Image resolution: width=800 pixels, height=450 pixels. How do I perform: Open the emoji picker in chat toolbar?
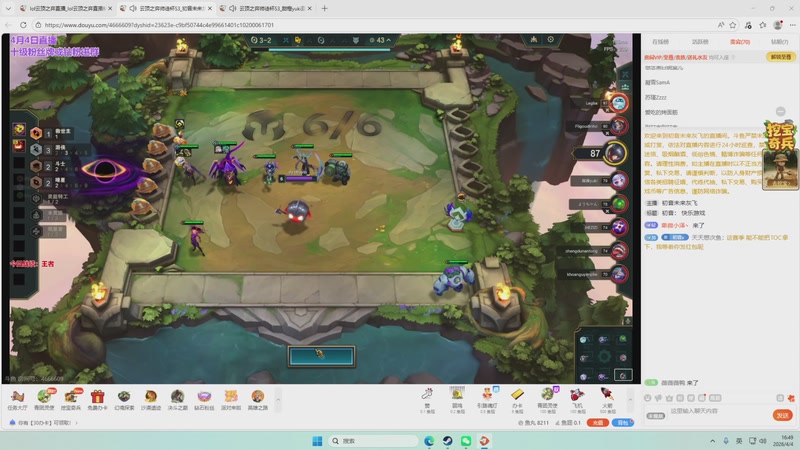pos(648,398)
